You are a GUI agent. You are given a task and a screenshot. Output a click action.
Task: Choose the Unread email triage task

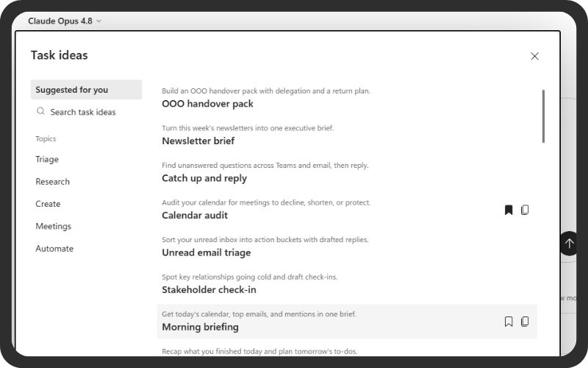[347, 247]
